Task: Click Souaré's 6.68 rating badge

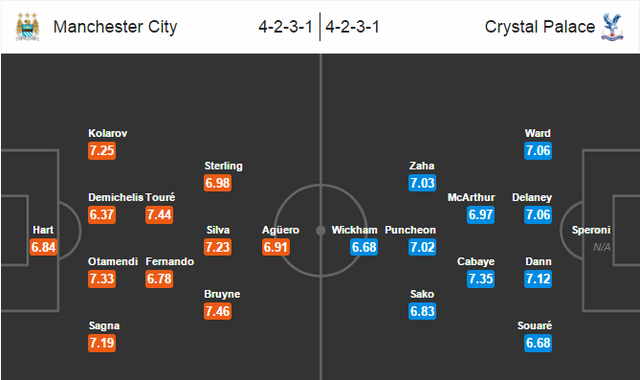Action: (x=538, y=343)
